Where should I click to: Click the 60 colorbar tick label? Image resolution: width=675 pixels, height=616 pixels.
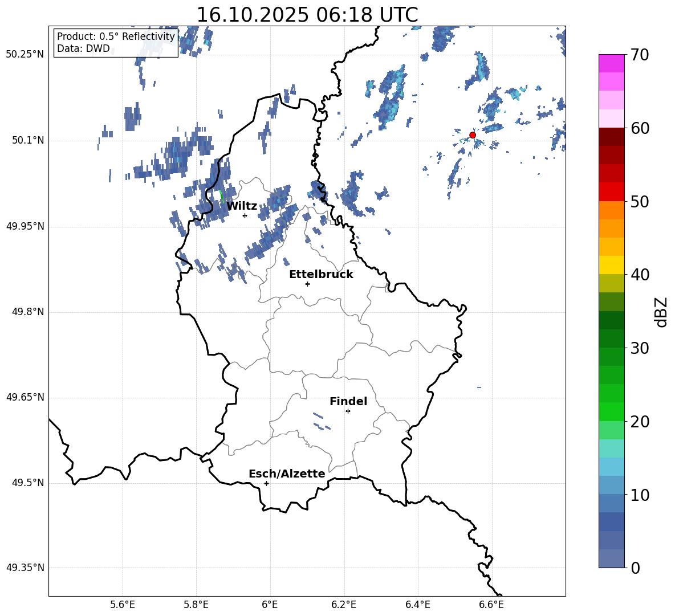[x=640, y=128]
